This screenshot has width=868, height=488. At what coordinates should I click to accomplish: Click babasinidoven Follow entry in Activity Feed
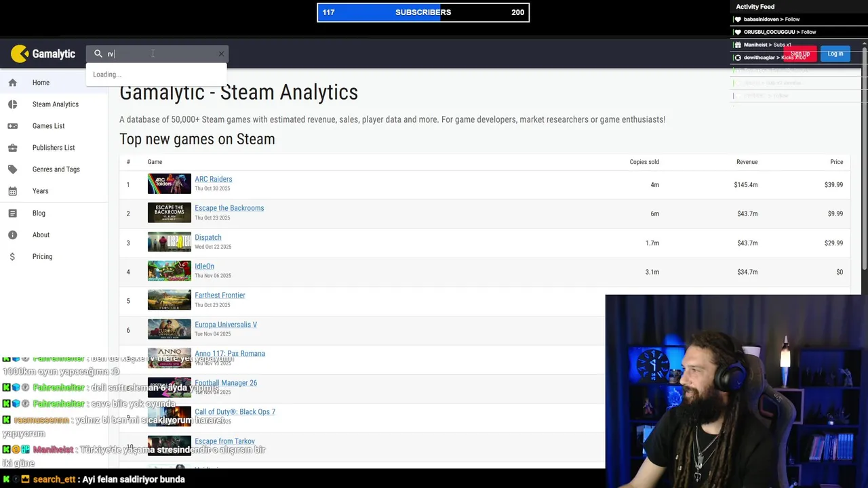pos(772,20)
